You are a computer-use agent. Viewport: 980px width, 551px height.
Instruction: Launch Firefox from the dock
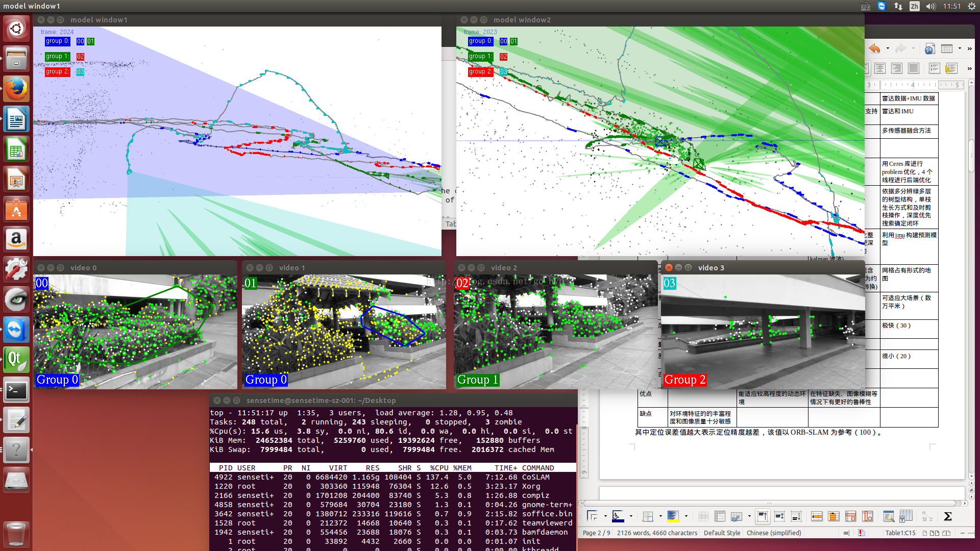[16, 89]
